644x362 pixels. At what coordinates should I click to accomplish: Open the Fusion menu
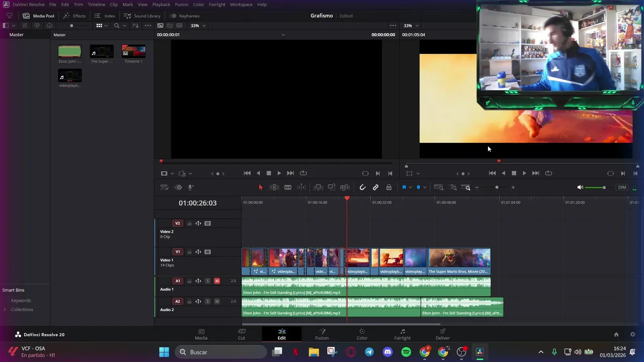tap(182, 5)
